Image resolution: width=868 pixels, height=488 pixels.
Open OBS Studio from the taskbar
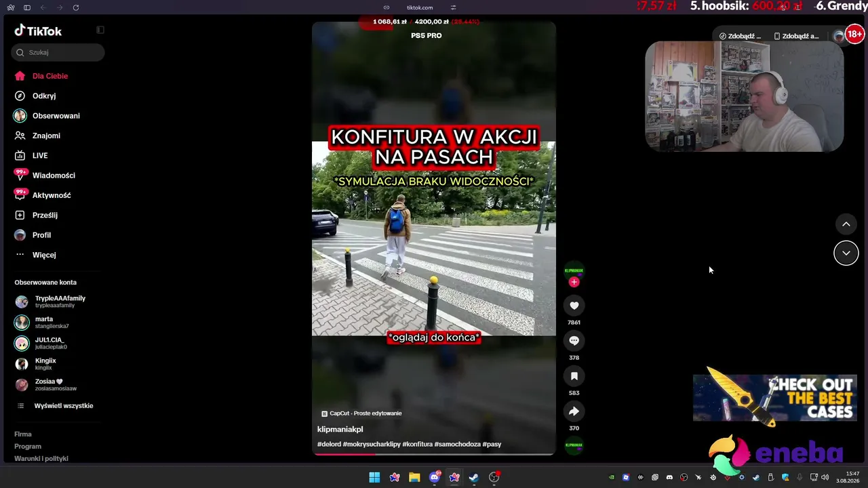point(494,478)
